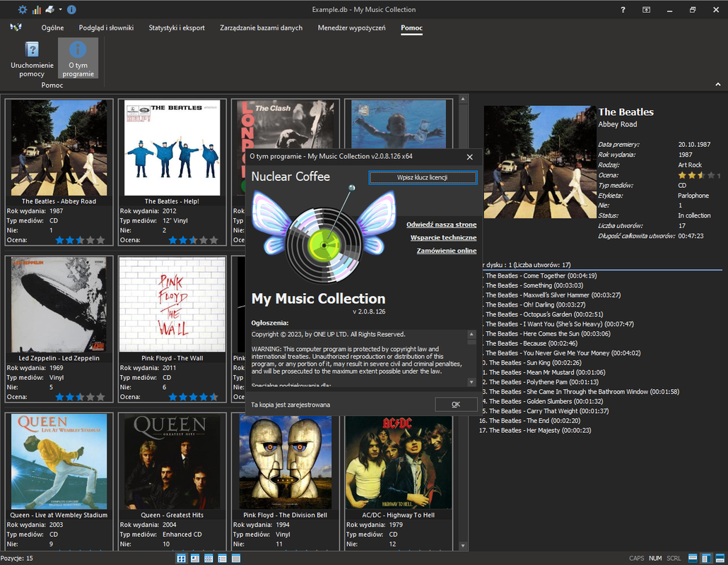Image resolution: width=728 pixels, height=565 pixels.
Task: Open the Podgląd i słowniki tab
Action: [106, 28]
